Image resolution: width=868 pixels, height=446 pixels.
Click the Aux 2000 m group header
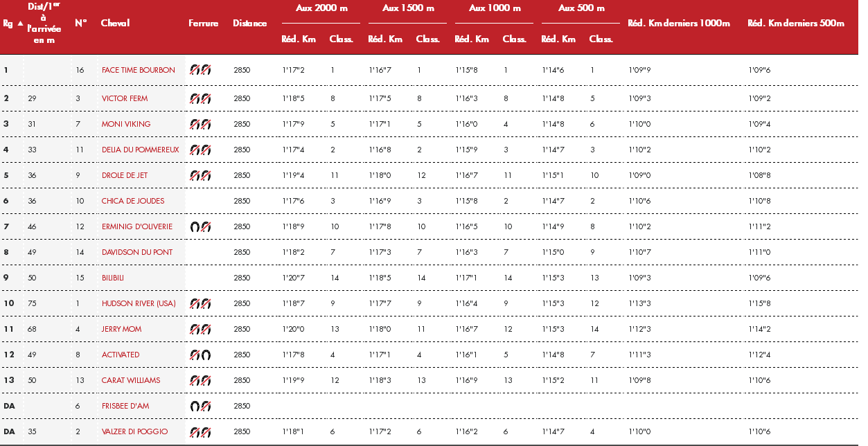pyautogui.click(x=321, y=8)
